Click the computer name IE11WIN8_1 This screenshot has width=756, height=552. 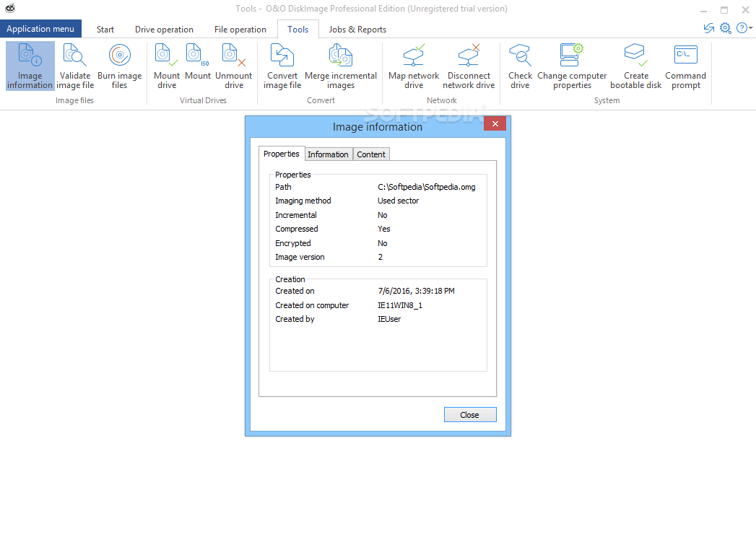click(400, 305)
